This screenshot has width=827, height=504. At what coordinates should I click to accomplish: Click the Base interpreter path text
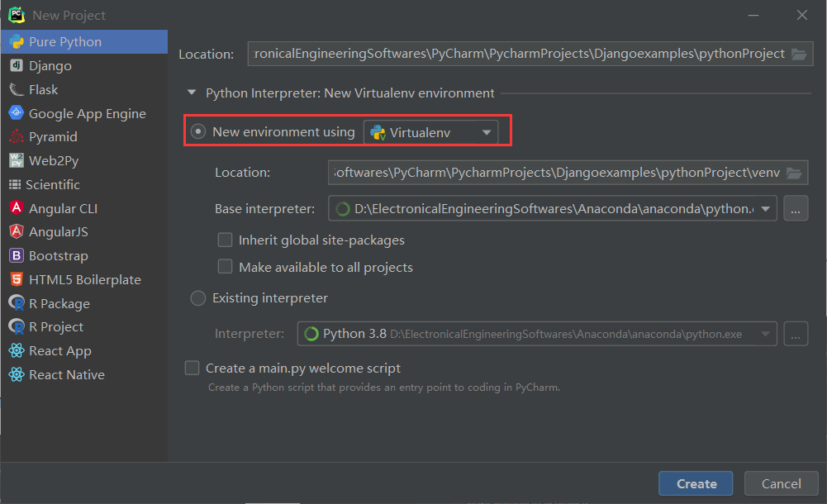[x=554, y=209]
